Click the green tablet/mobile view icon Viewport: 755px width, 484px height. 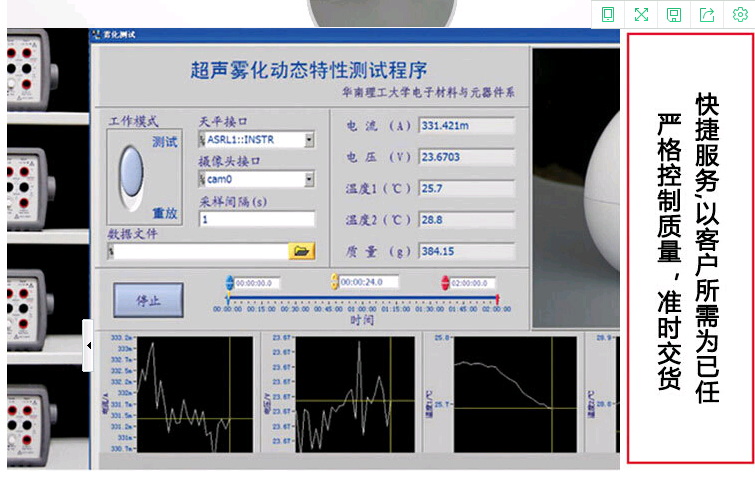tap(608, 14)
